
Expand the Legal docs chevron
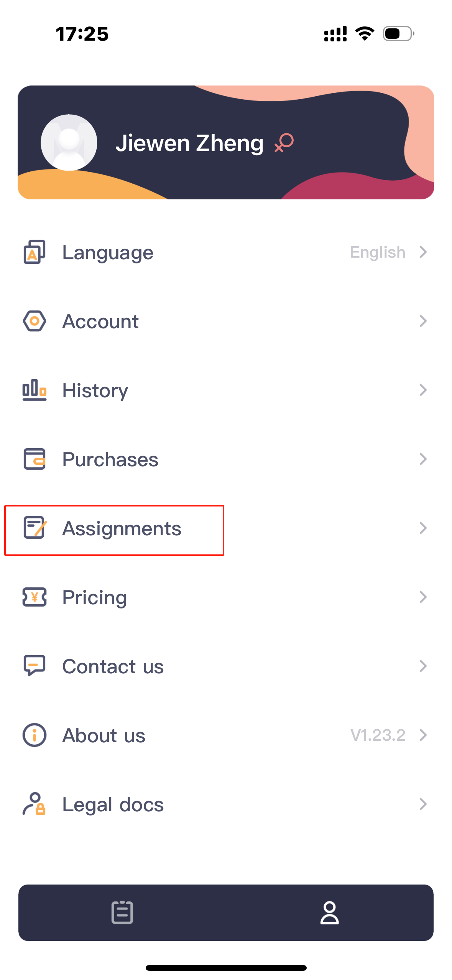point(423,804)
